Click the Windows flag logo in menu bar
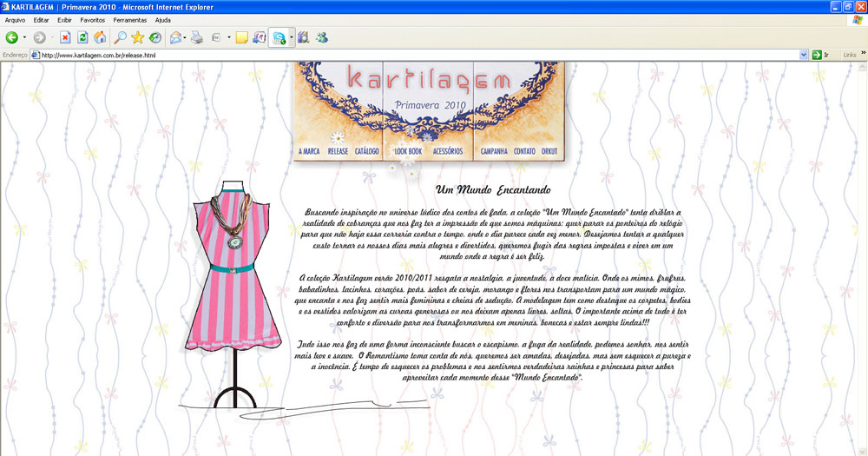The image size is (868, 456). [x=858, y=20]
